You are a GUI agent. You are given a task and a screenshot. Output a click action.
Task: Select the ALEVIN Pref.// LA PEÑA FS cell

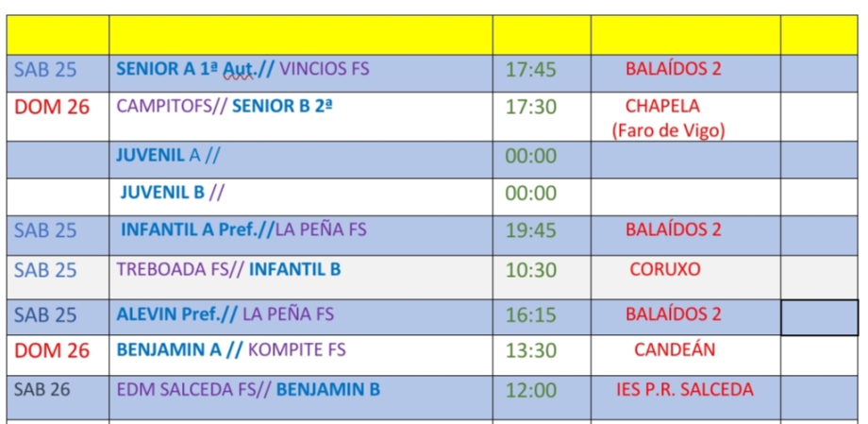tap(225, 314)
